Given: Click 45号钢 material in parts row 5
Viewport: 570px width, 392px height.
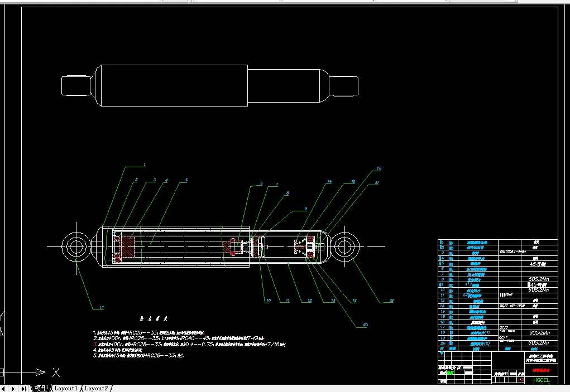Looking at the screenshot, I should (x=538, y=264).
